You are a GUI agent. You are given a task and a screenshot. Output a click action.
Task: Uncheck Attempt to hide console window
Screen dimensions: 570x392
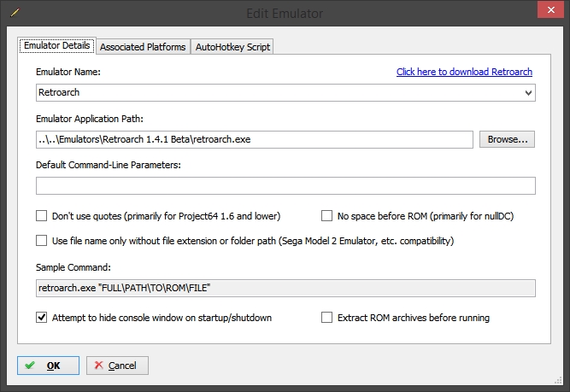(x=41, y=318)
